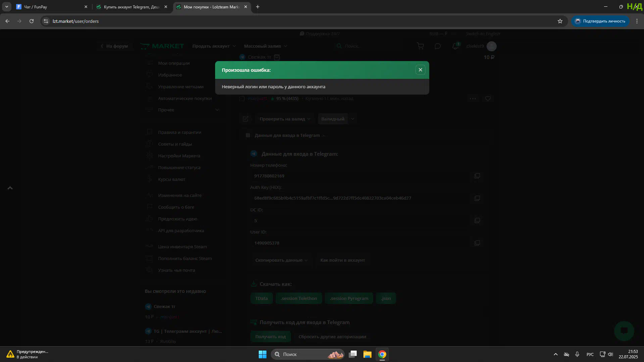Open Курсы валют in sidebar
Viewport: 644px width, 362px height.
pos(171,179)
